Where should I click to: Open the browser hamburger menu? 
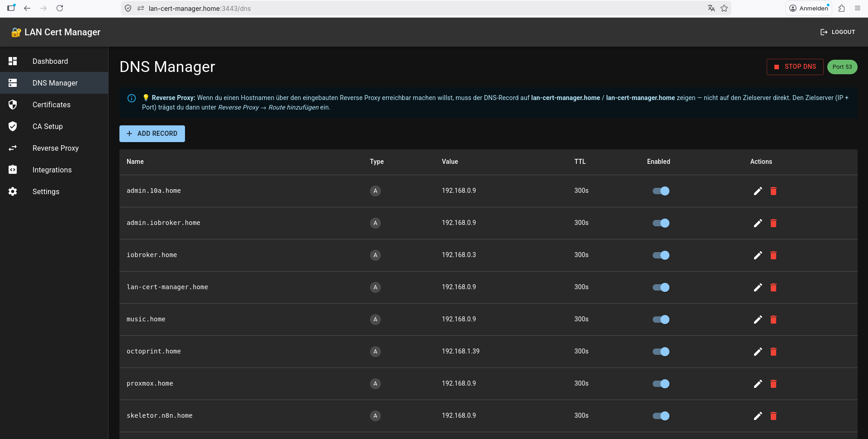pyautogui.click(x=858, y=8)
